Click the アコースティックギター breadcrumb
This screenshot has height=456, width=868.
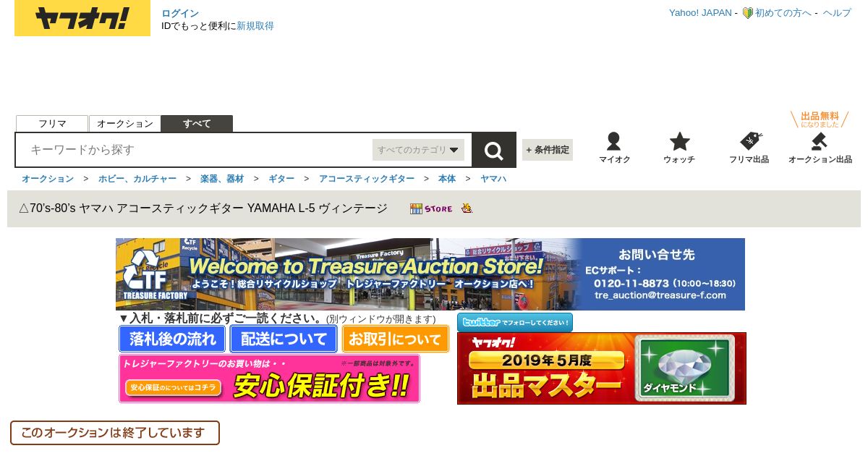[x=367, y=178]
